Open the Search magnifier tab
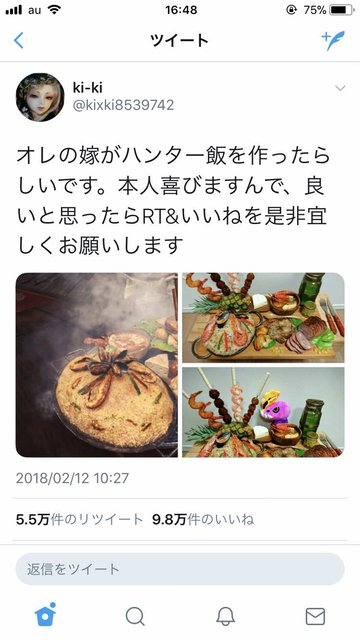360x640 pixels. pos(135,616)
